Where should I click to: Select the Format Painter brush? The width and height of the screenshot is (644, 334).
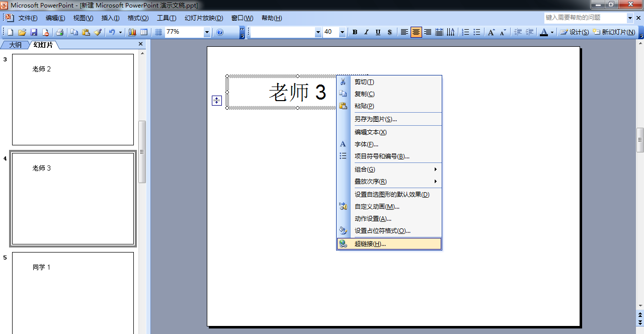(98, 32)
